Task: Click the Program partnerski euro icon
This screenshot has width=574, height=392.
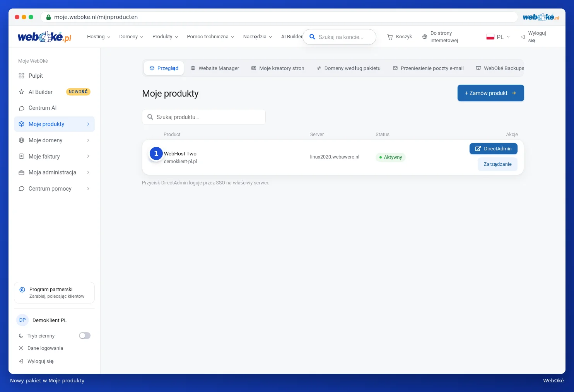Action: (x=22, y=290)
